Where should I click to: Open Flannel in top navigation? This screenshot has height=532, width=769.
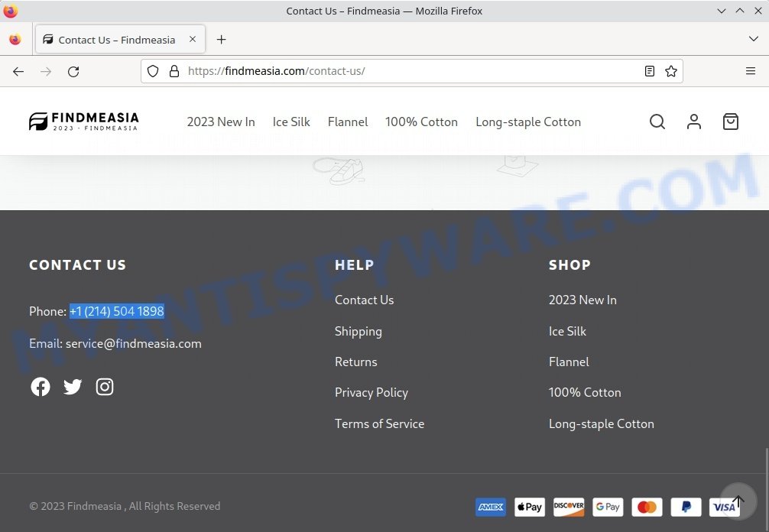tap(348, 122)
